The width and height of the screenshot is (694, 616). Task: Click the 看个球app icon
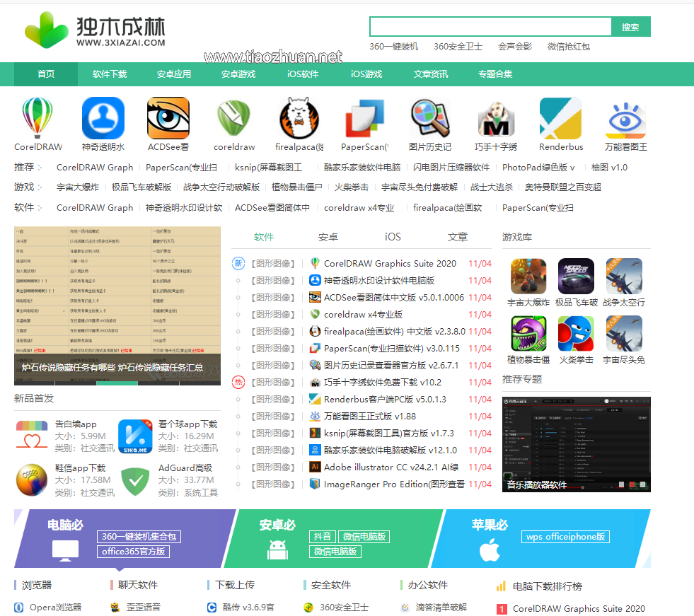pos(135,436)
